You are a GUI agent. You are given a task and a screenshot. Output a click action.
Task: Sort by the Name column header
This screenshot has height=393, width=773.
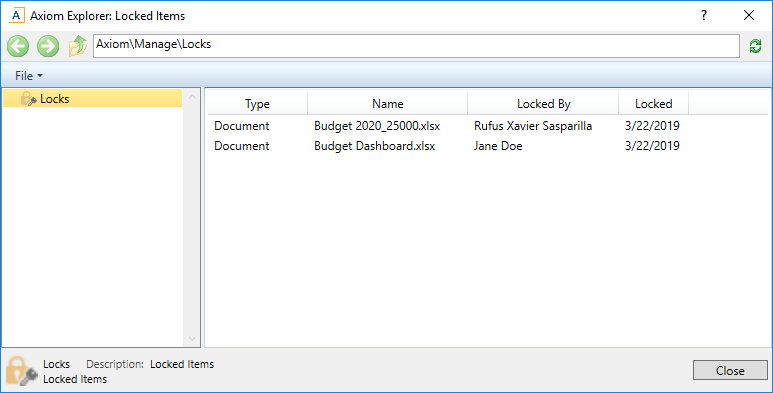(387, 104)
